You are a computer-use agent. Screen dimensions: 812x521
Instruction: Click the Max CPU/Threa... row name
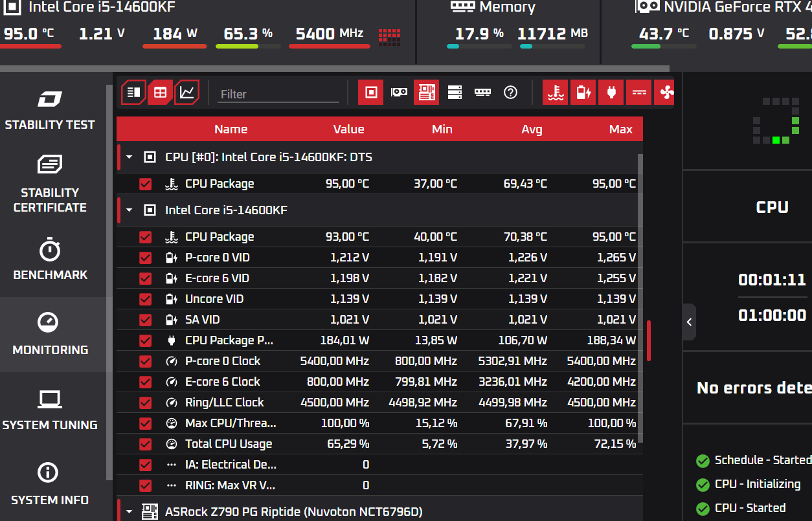231,423
